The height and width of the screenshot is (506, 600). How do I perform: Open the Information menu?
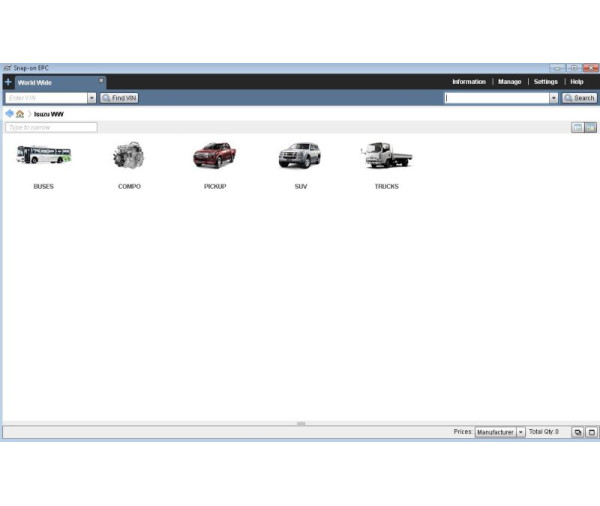468,82
